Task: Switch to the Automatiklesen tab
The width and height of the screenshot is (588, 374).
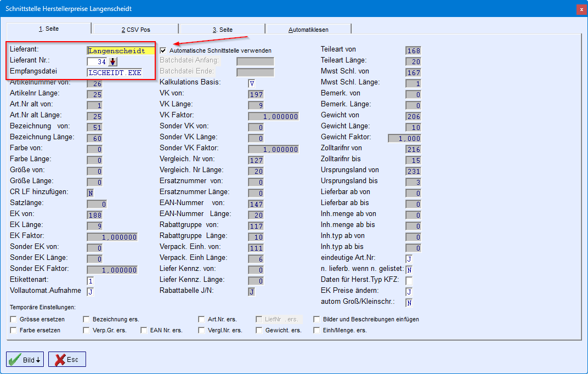Action: tap(308, 30)
